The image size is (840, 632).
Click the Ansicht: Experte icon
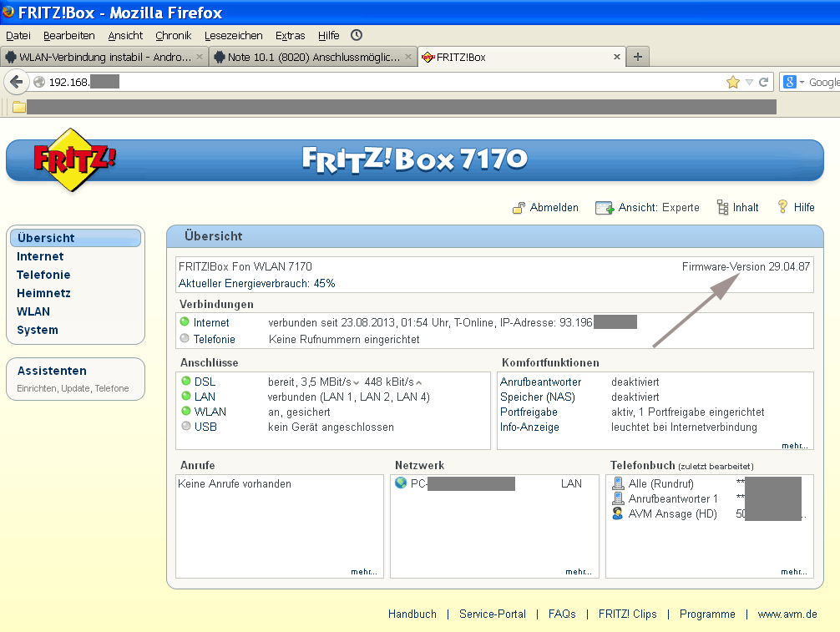coord(605,208)
